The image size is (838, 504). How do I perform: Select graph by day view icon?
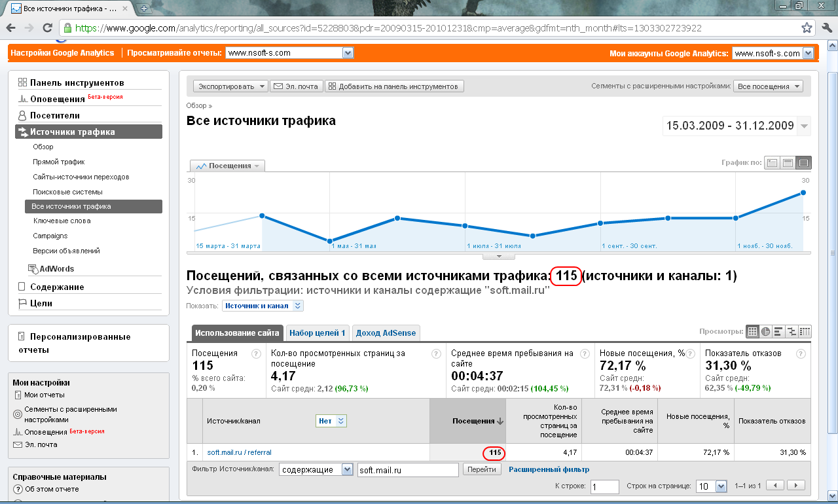[x=773, y=162]
